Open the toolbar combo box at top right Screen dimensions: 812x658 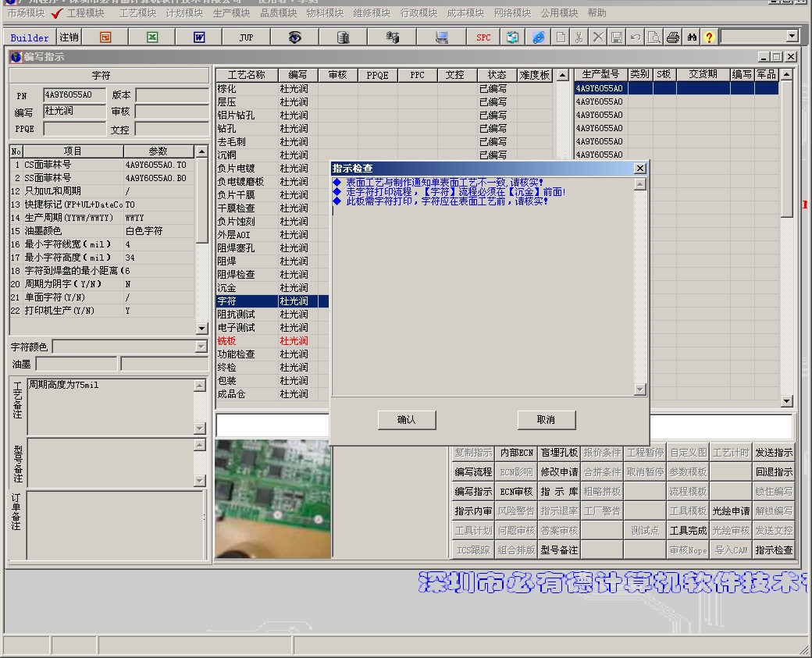(792, 36)
